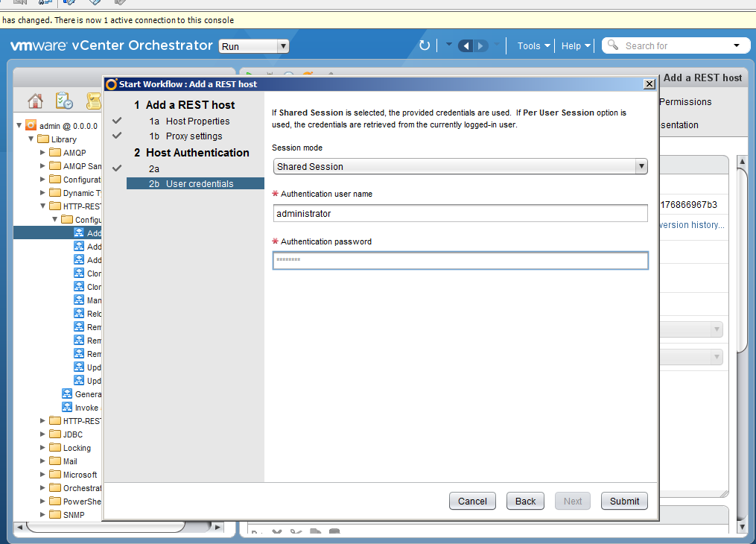Click the admin @ 0.0.0.0 server icon
Viewport: 756px width, 544px height.
click(31, 125)
